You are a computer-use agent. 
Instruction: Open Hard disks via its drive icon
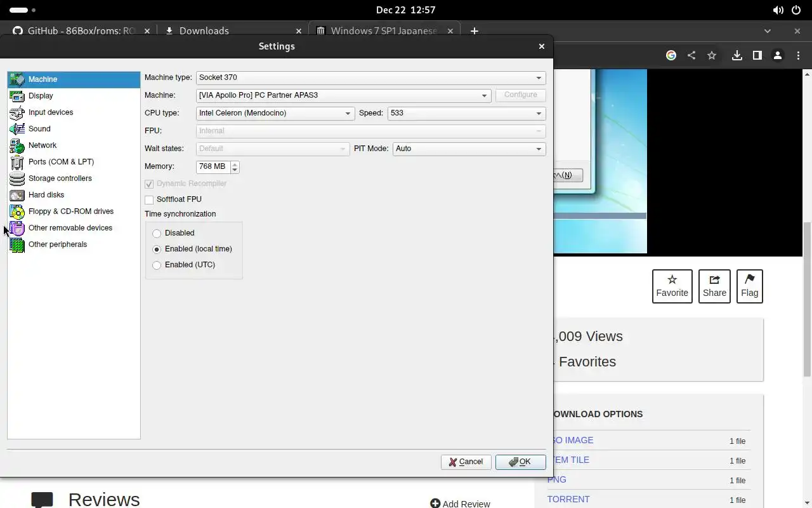pyautogui.click(x=17, y=195)
